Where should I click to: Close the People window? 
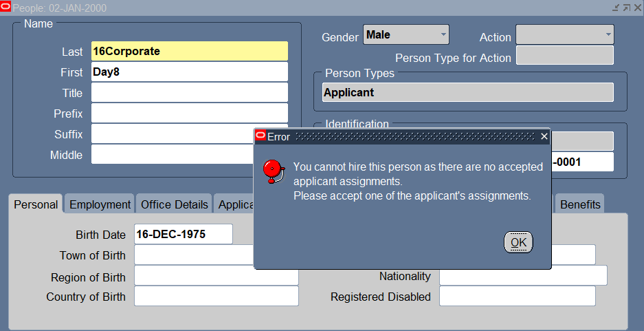coord(636,8)
